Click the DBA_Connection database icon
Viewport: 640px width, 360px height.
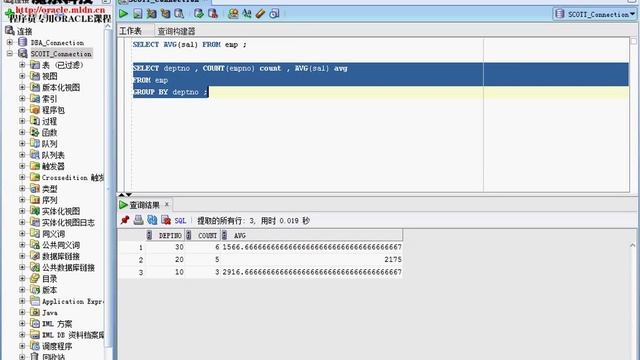click(23, 42)
